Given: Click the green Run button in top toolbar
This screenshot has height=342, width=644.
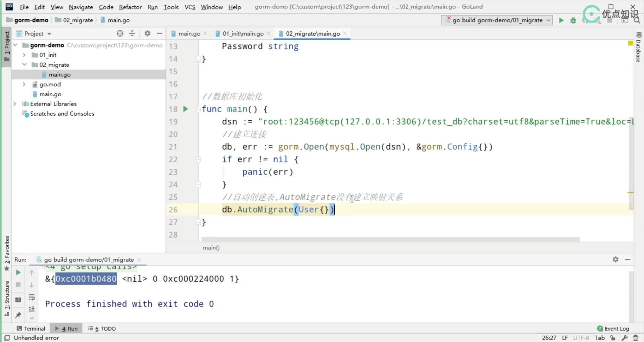Looking at the screenshot, I should pos(561,20).
